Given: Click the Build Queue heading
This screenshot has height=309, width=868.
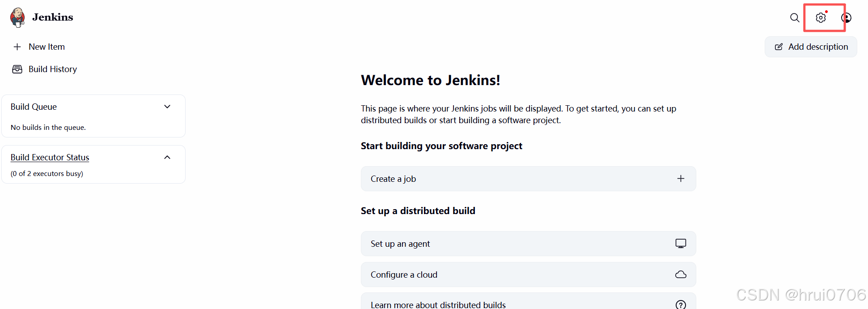Looking at the screenshot, I should [x=34, y=107].
